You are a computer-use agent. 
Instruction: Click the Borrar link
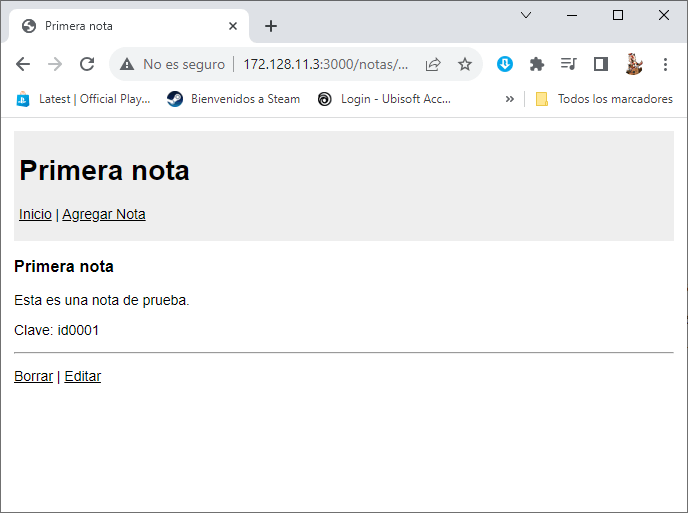[x=33, y=376]
